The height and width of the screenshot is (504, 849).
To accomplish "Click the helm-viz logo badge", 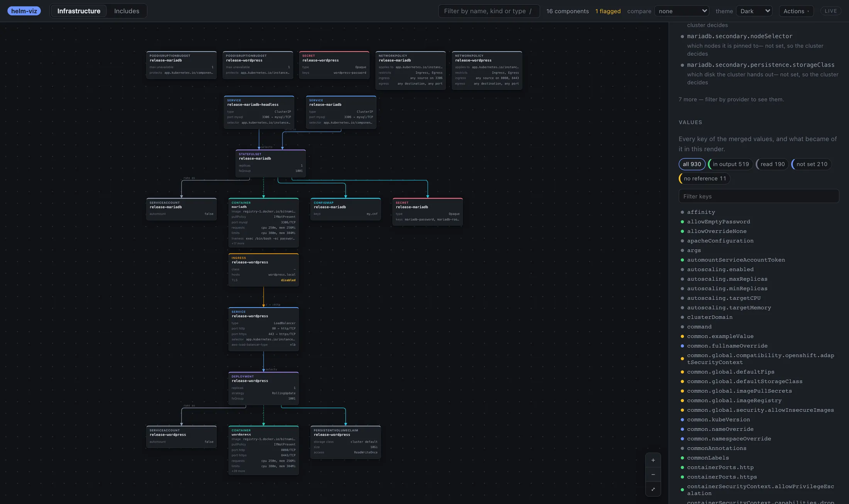I will pyautogui.click(x=24, y=11).
